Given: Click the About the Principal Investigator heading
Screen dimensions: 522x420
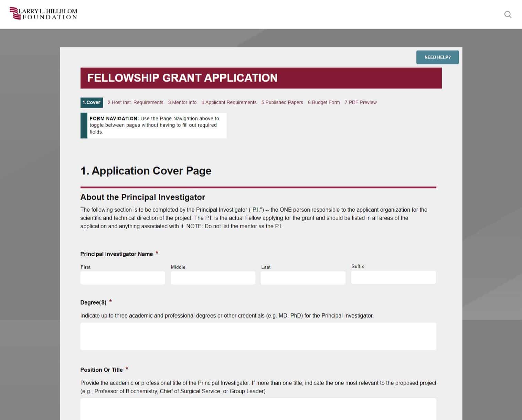Looking at the screenshot, I should coord(142,197).
